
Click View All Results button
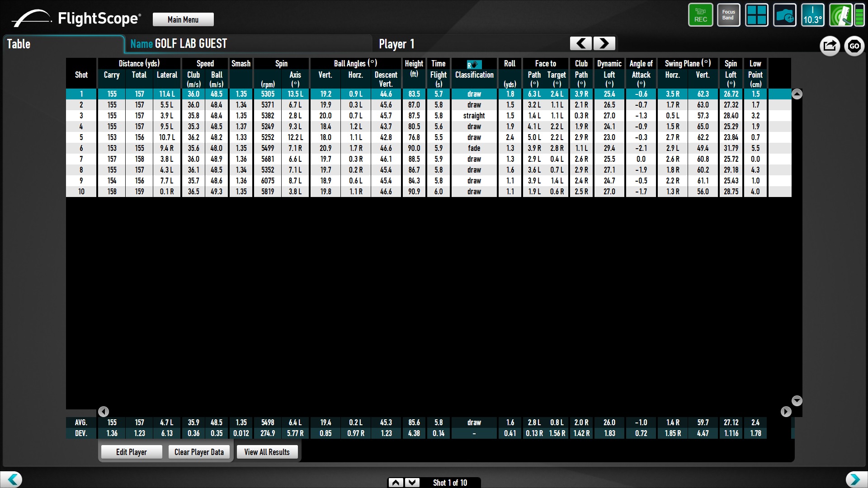coord(267,452)
